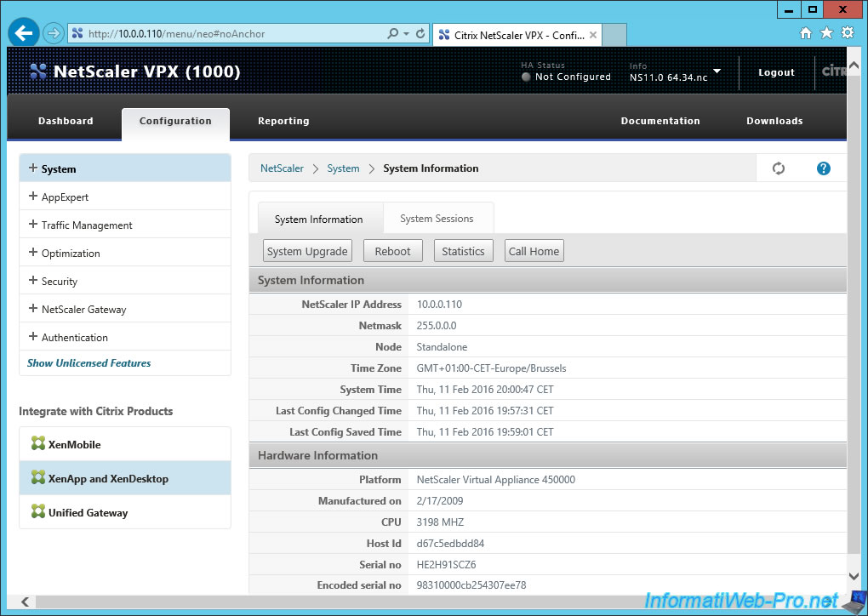Screen dimensions: 868x616
Task: Open the blue help question mark icon
Action: [x=823, y=168]
